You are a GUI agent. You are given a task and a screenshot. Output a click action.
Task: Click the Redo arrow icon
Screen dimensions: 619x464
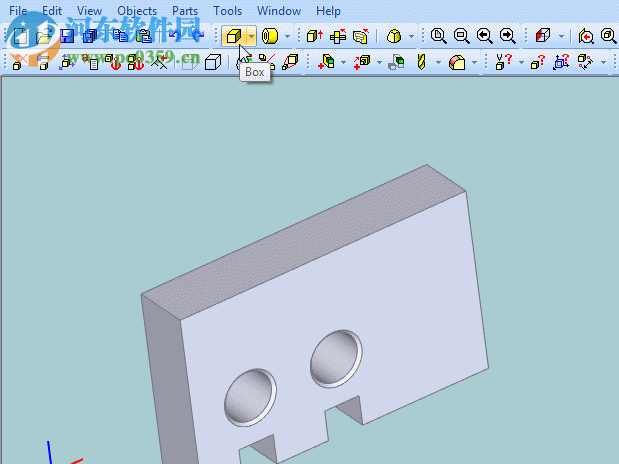197,36
